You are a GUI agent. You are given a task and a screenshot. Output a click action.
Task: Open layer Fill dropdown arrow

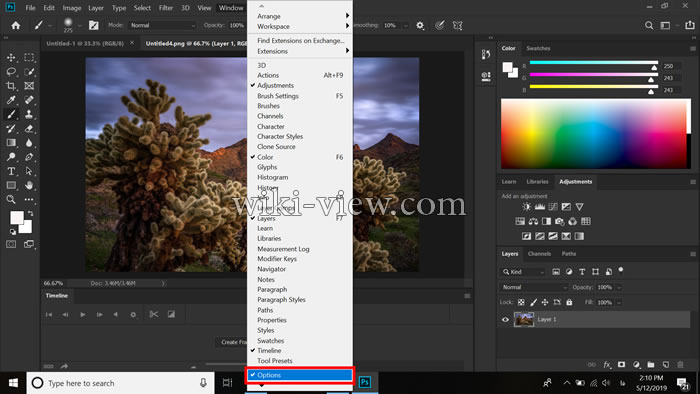[619, 303]
